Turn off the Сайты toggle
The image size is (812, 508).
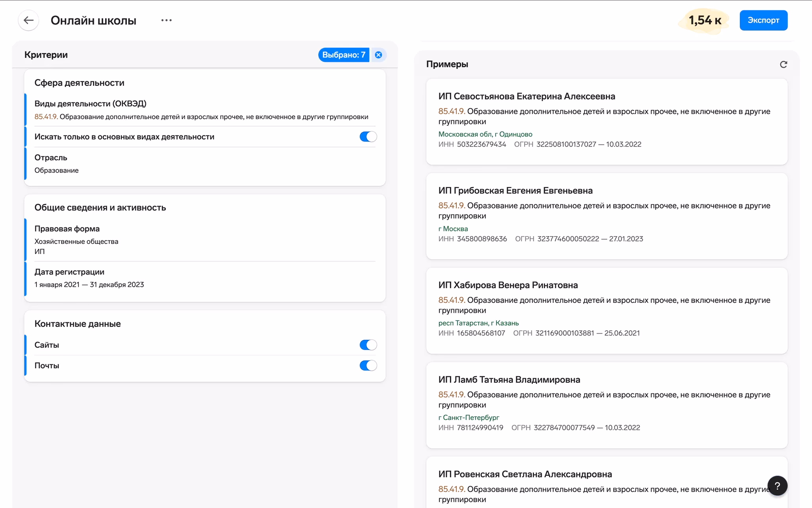368,345
